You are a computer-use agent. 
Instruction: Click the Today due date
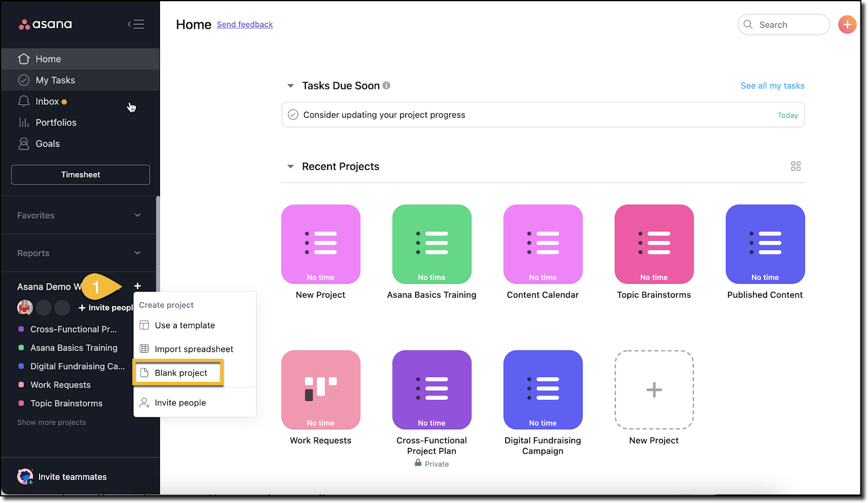788,115
